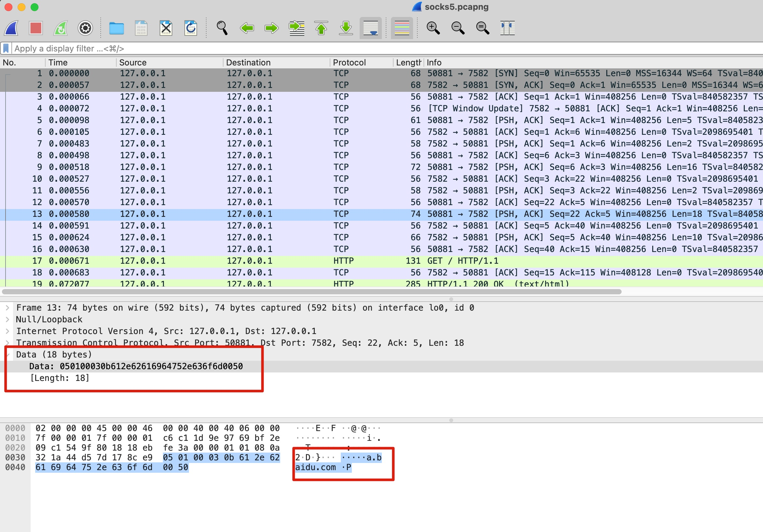Click the display filter bookmark icon
The height and width of the screenshot is (532, 763).
click(x=6, y=49)
